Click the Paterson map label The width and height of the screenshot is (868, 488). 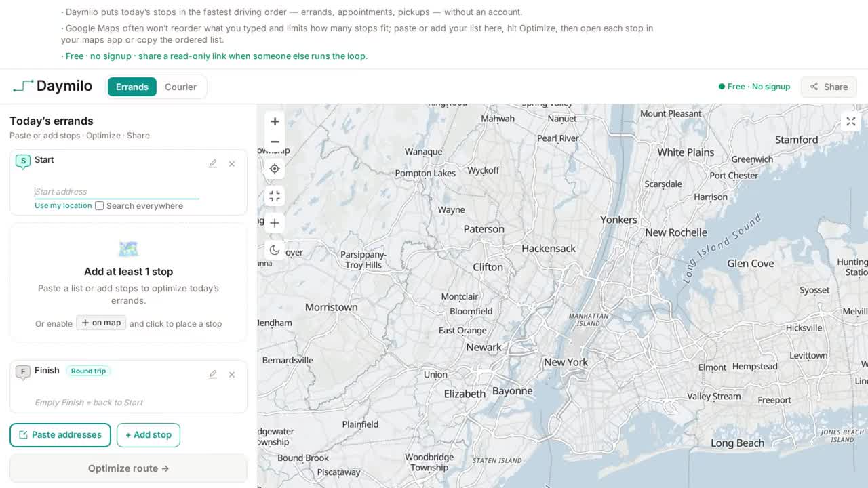484,229
